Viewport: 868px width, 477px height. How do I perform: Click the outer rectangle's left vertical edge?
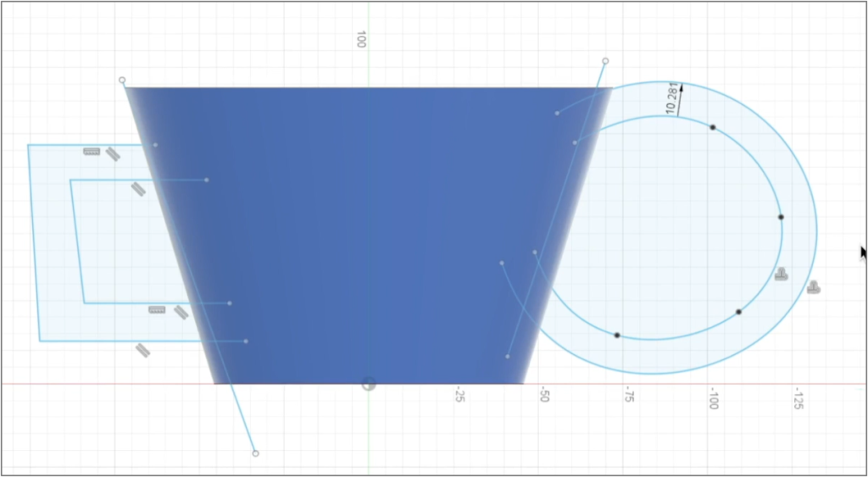click(x=34, y=246)
